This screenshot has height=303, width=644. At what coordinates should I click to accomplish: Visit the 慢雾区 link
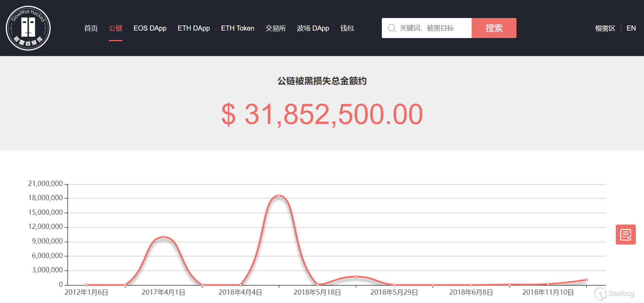click(605, 28)
